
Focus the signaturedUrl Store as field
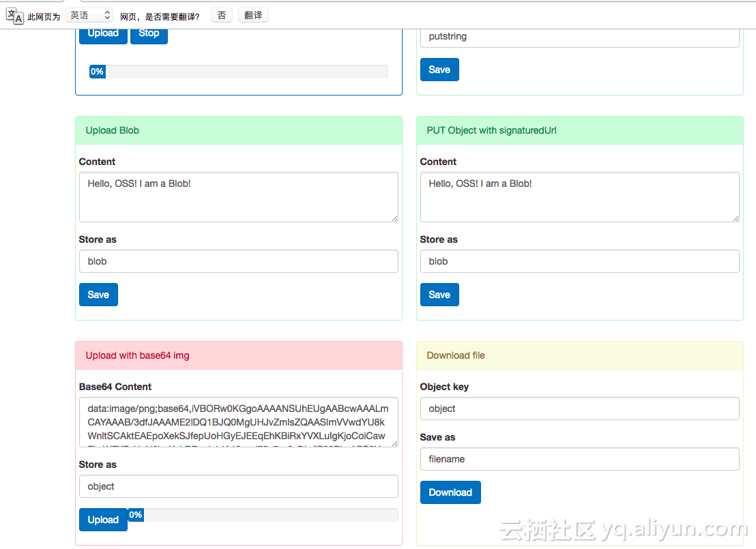pyautogui.click(x=579, y=261)
